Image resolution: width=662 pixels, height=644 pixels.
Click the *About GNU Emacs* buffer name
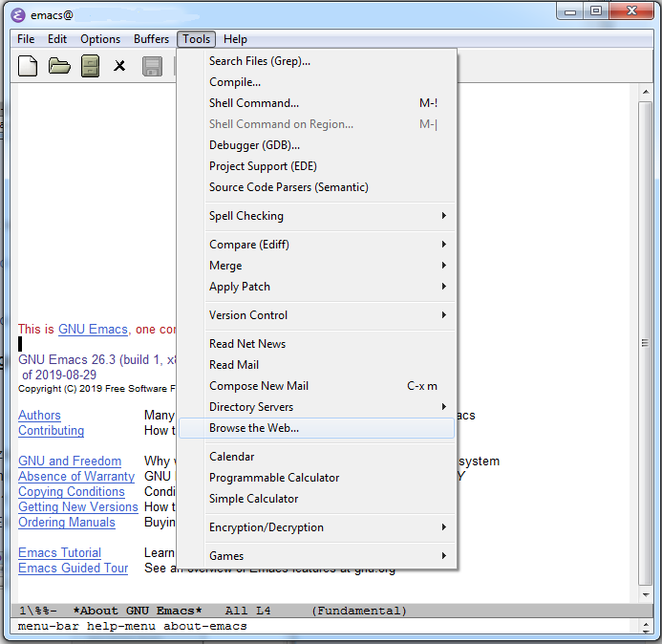pos(138,611)
